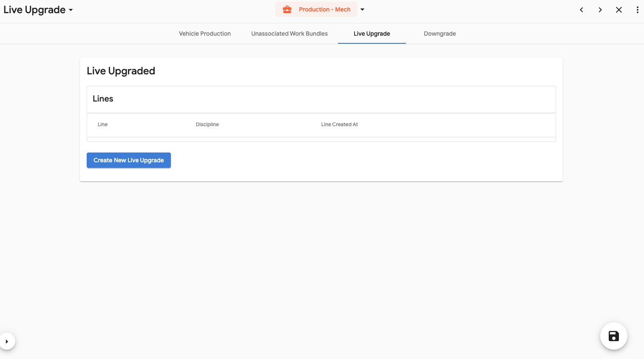644x359 pixels.
Task: Click Create New Live Upgrade button
Action: [129, 160]
